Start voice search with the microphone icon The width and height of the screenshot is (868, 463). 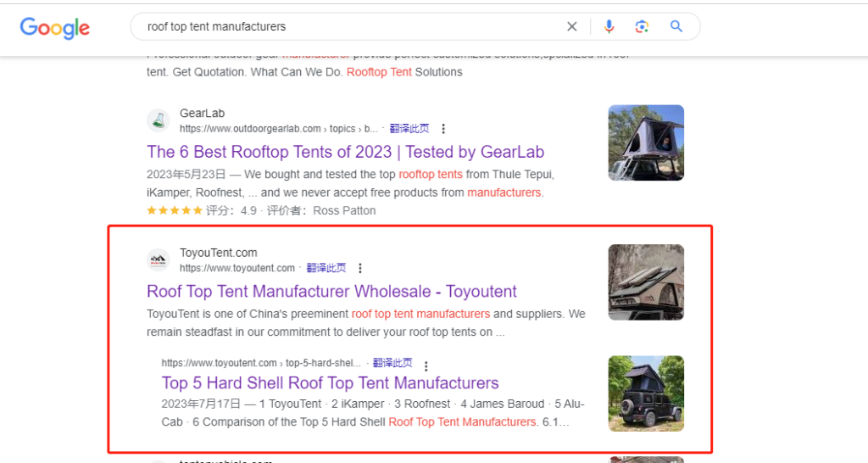(609, 26)
